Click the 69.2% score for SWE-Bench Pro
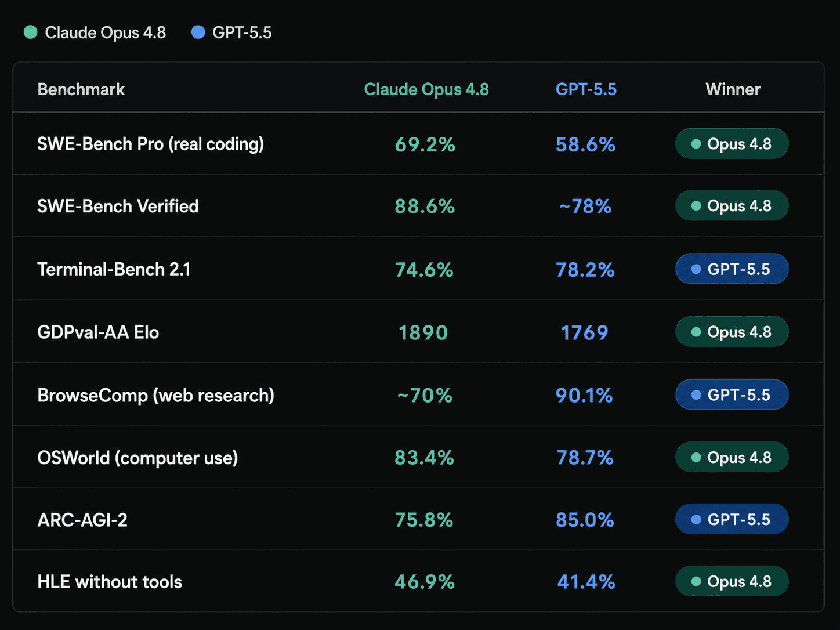This screenshot has width=840, height=630. pyautogui.click(x=425, y=144)
